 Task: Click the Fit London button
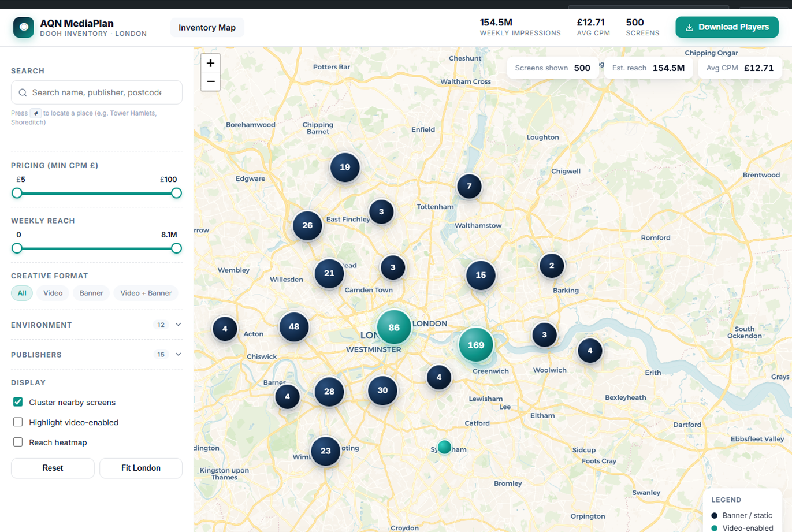click(140, 468)
